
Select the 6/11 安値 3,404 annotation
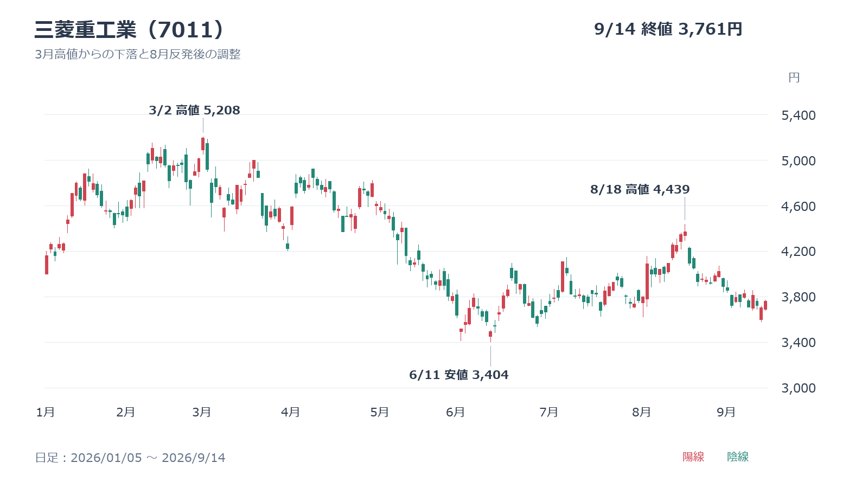tap(459, 375)
